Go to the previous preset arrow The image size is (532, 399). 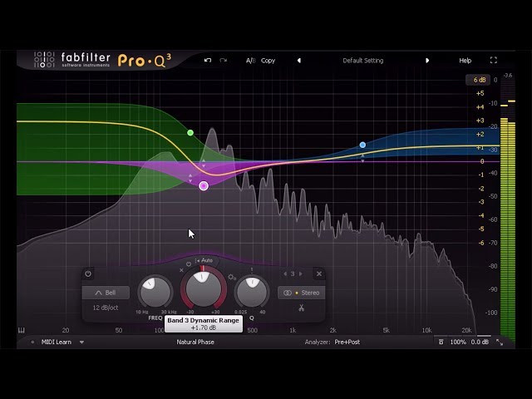click(x=299, y=61)
